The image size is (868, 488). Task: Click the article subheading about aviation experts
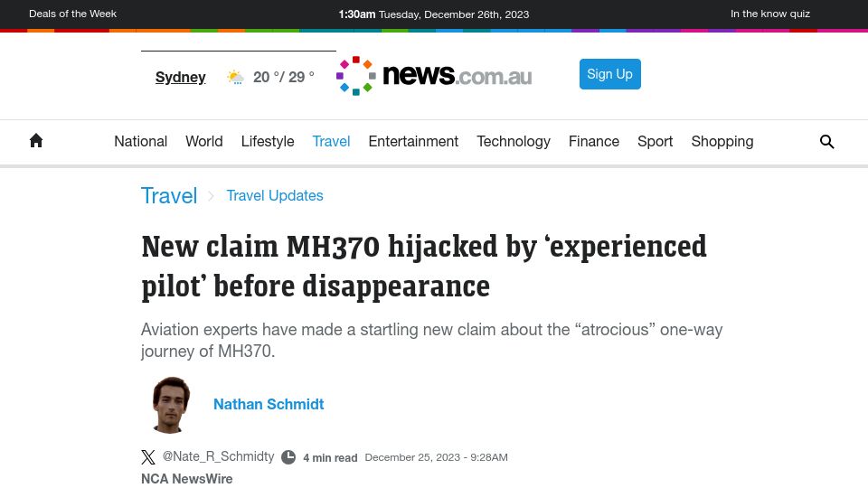432,341
